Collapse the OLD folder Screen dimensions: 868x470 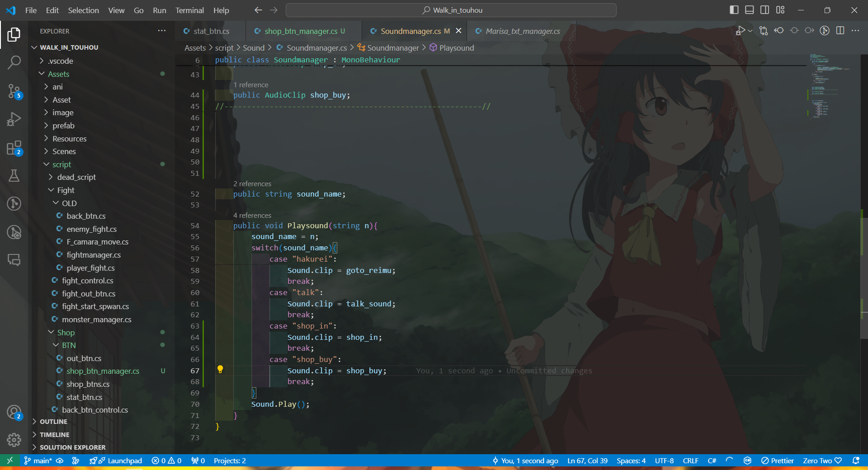point(56,203)
